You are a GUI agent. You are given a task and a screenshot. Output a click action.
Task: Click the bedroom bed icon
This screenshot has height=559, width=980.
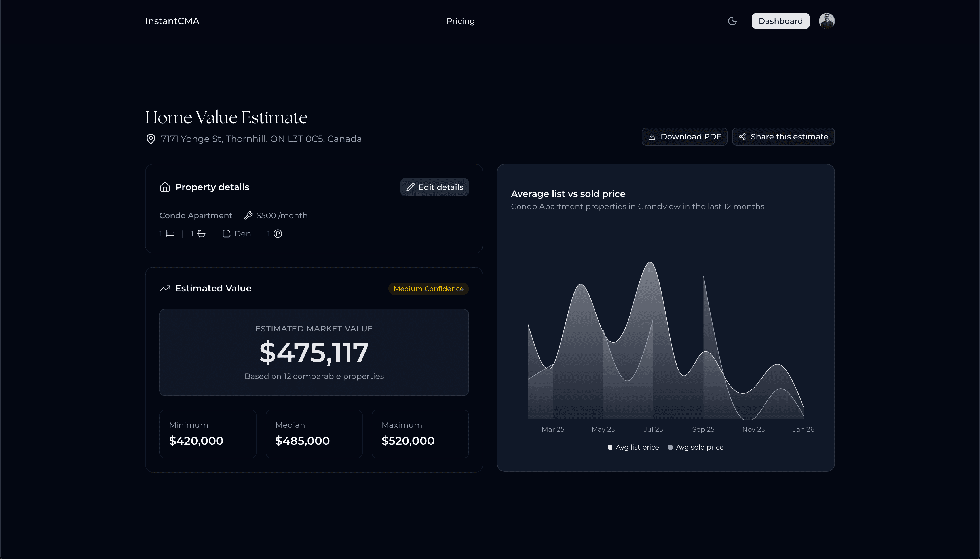170,234
